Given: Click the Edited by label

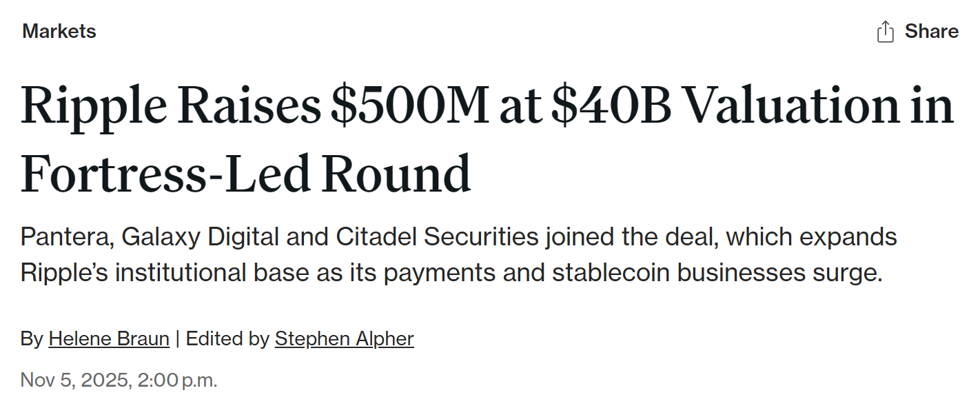Looking at the screenshot, I should tap(227, 338).
